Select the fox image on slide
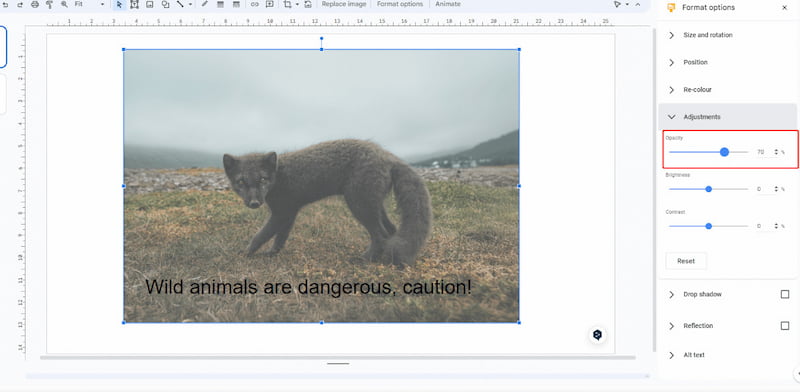Screen dimensions: 800x392 [321, 186]
